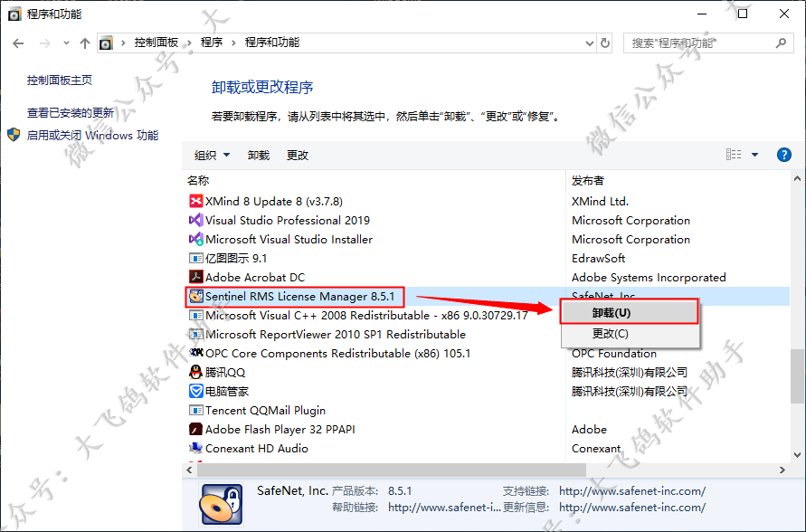Click the vertical scrollbar thumb

coord(797,375)
